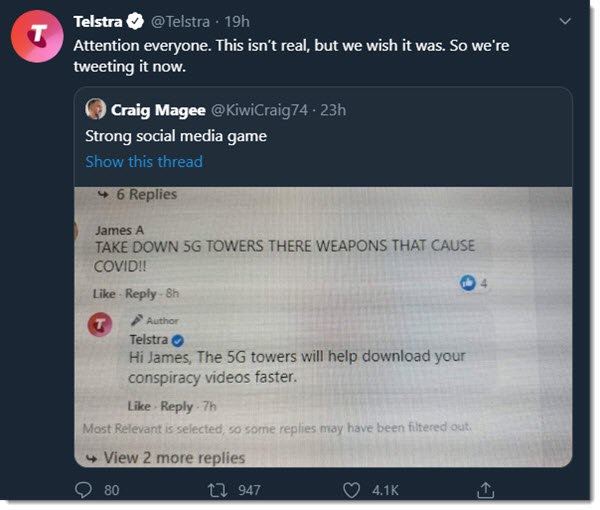This screenshot has height=510, width=600.
Task: Like the tweet with heart icon
Action: click(x=351, y=490)
